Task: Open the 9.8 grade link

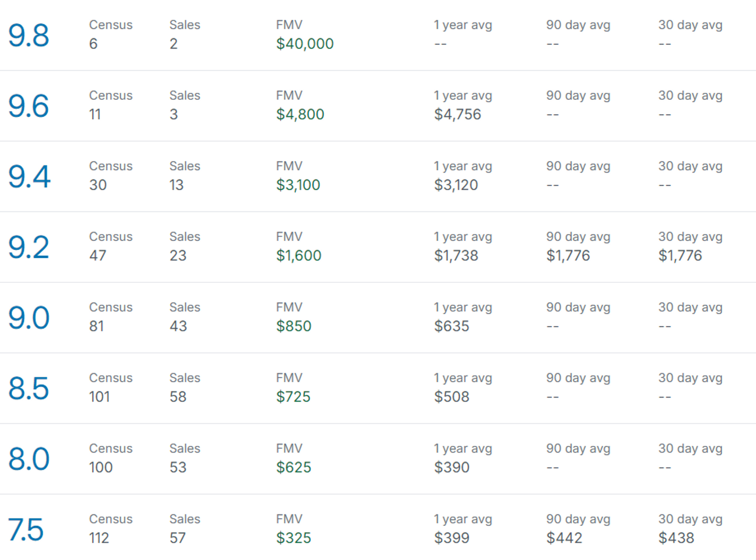Action: pyautogui.click(x=28, y=35)
